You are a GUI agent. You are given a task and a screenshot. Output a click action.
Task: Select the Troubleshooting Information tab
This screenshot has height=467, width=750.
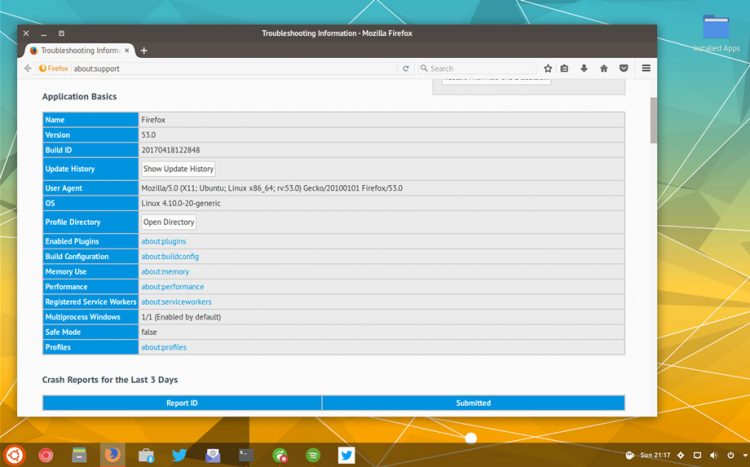(79, 50)
